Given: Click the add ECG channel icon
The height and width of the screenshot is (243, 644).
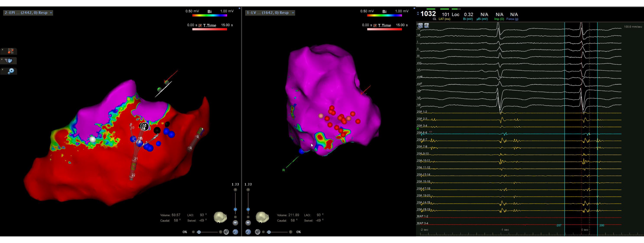Looking at the screenshot, I should tap(426, 25).
